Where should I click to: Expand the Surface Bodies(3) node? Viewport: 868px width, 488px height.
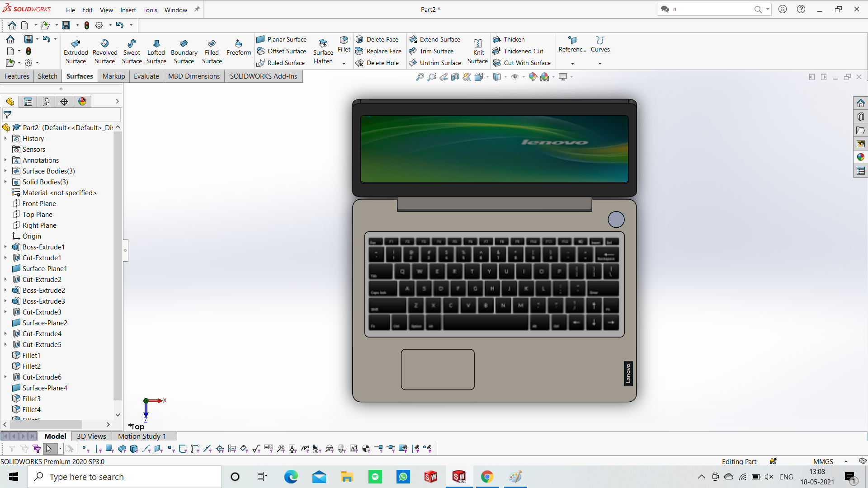point(5,171)
